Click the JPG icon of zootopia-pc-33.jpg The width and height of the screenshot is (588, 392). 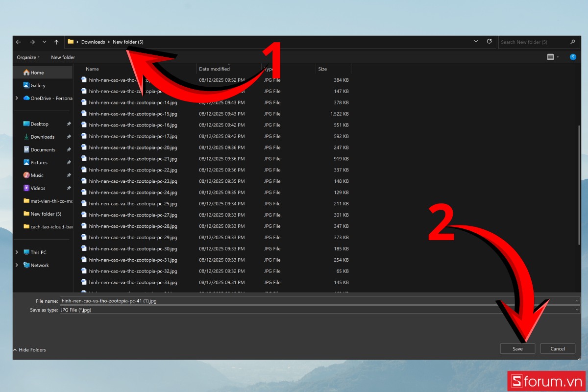coord(84,283)
